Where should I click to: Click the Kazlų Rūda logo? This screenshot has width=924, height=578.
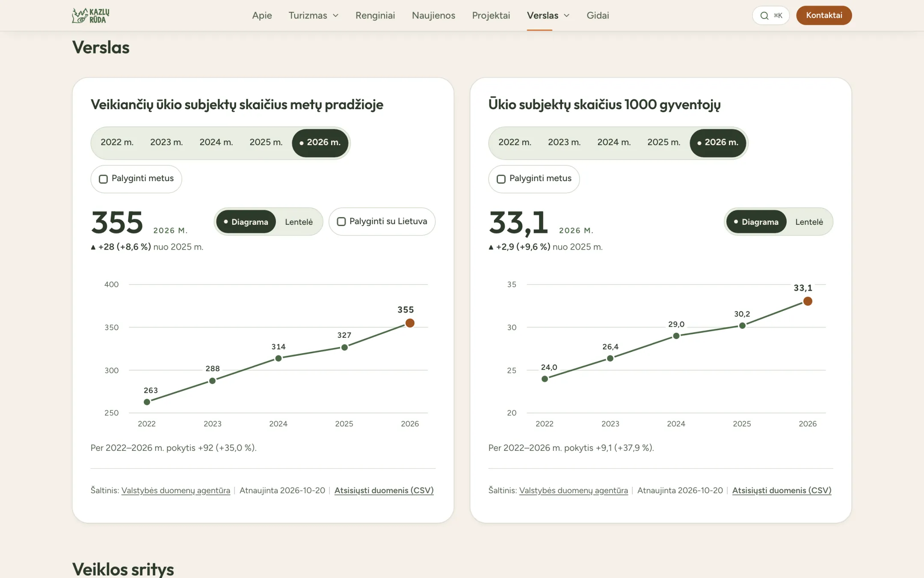coord(91,15)
